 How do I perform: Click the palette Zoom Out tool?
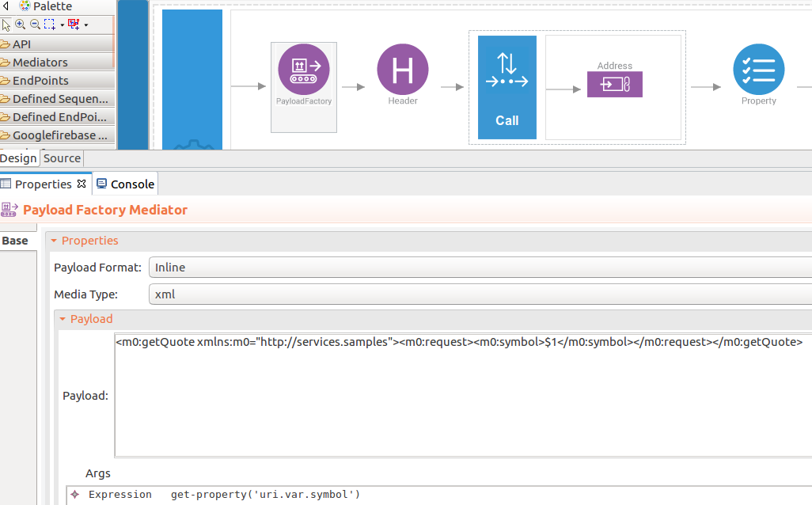coord(35,25)
